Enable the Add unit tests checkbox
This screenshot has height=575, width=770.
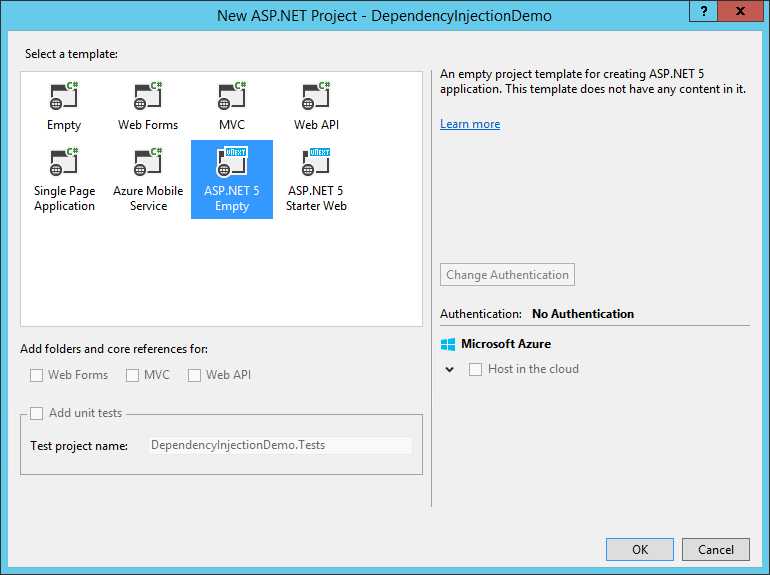point(36,413)
